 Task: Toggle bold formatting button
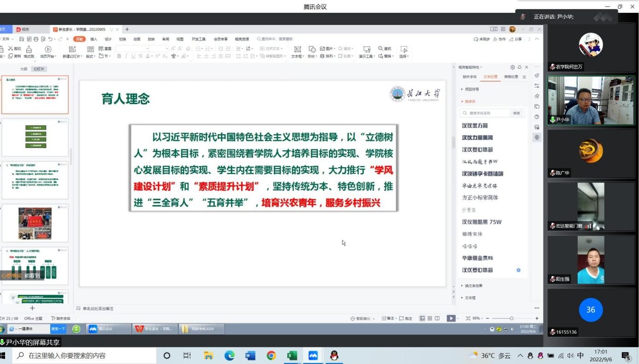click(119, 56)
